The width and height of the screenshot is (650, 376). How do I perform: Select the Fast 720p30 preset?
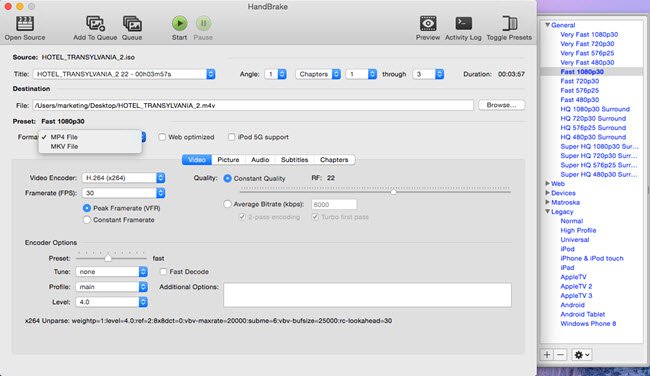coord(580,81)
